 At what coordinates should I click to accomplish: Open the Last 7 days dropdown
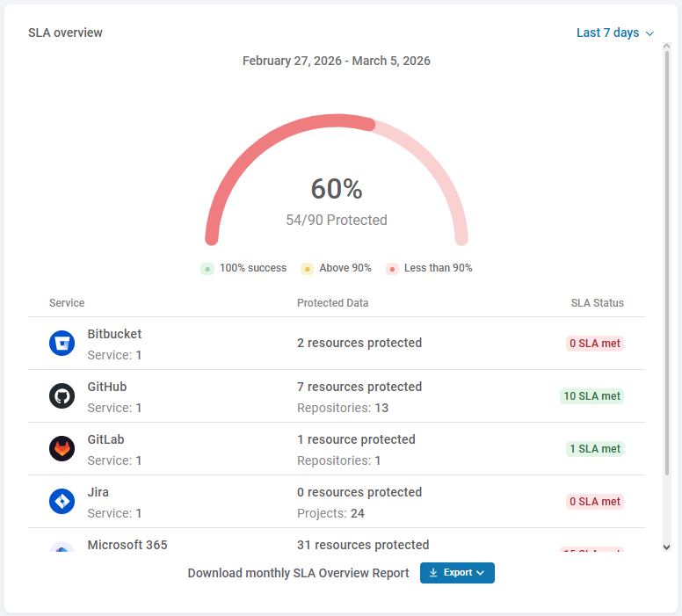point(615,33)
